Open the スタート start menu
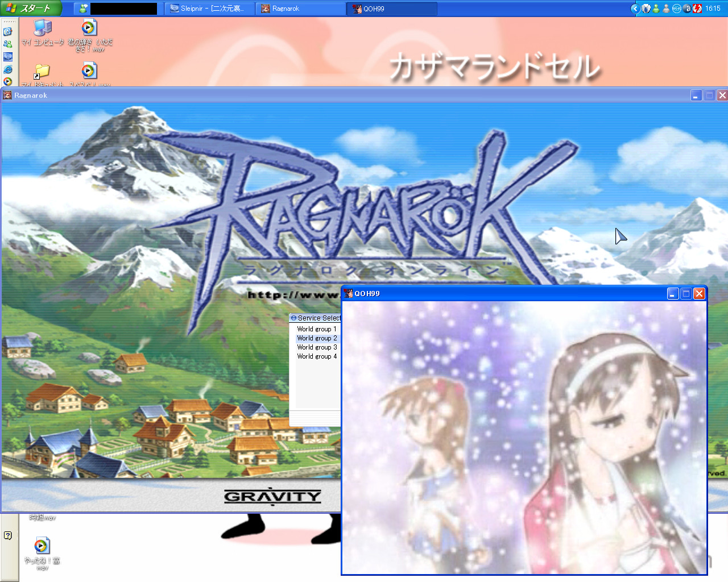Screen dimensions: 728x582 [30, 9]
